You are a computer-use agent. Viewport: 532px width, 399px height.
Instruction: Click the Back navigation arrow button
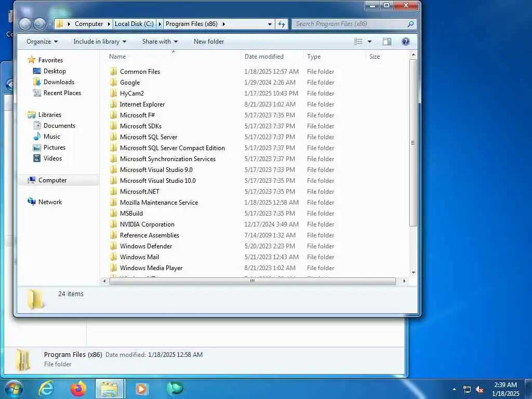25,24
